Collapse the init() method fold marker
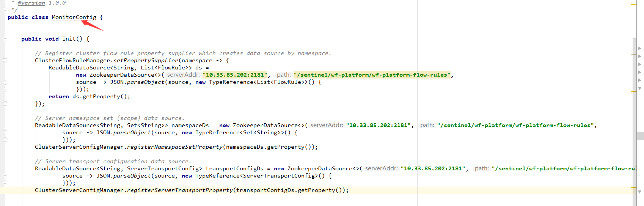644x206 pixels. pos(5,39)
